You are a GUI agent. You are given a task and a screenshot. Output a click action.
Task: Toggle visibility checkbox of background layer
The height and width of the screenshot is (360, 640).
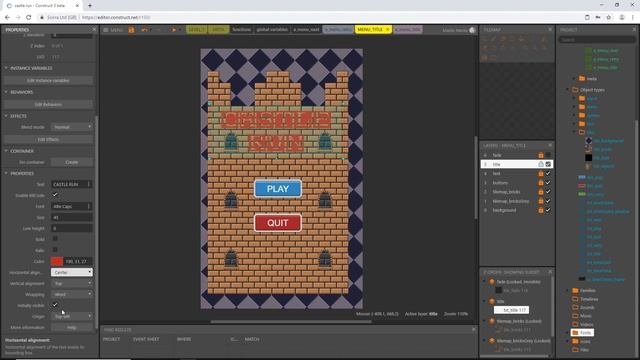click(548, 210)
